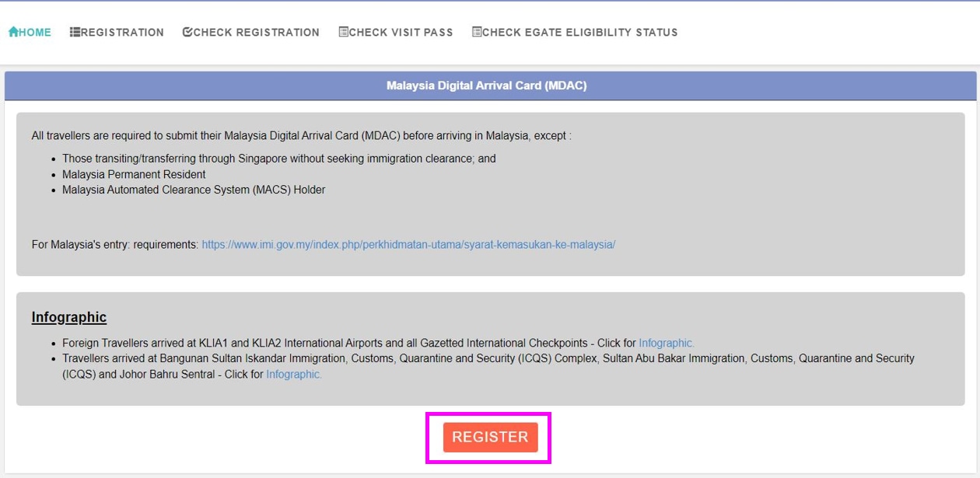
Task: Click the Malaysia Permanent Resident bullet text
Action: pyautogui.click(x=134, y=174)
